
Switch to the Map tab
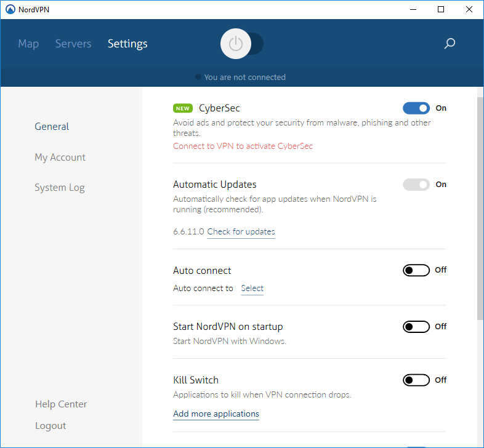coord(28,44)
